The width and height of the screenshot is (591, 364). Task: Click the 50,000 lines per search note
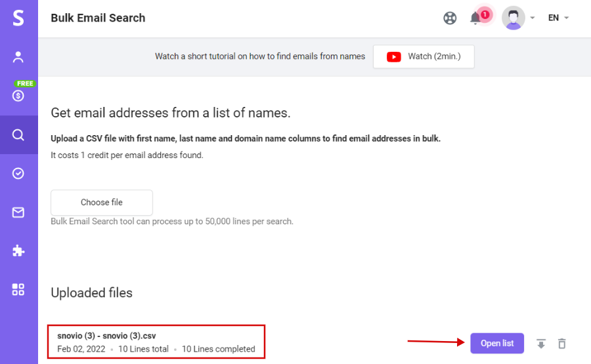(172, 221)
